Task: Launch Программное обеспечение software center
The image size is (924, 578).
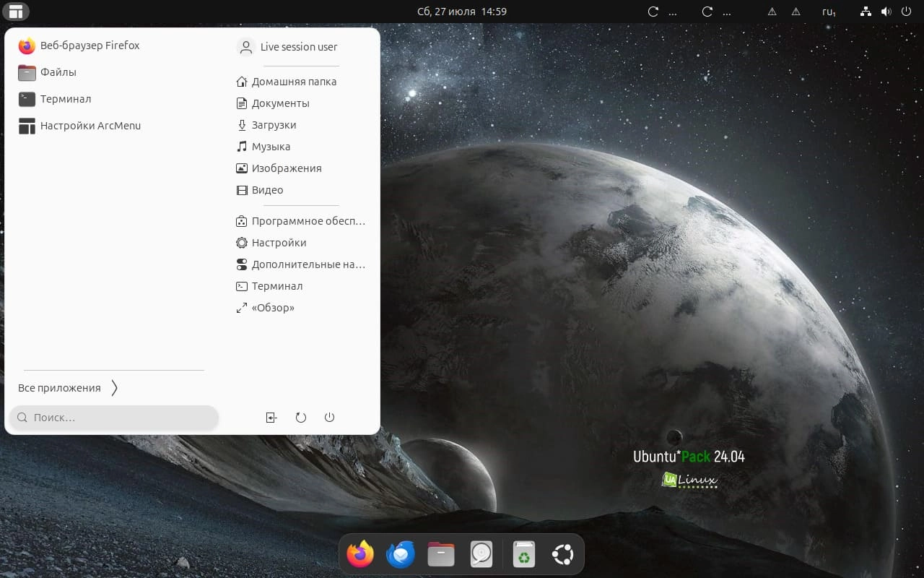Action: click(x=301, y=221)
